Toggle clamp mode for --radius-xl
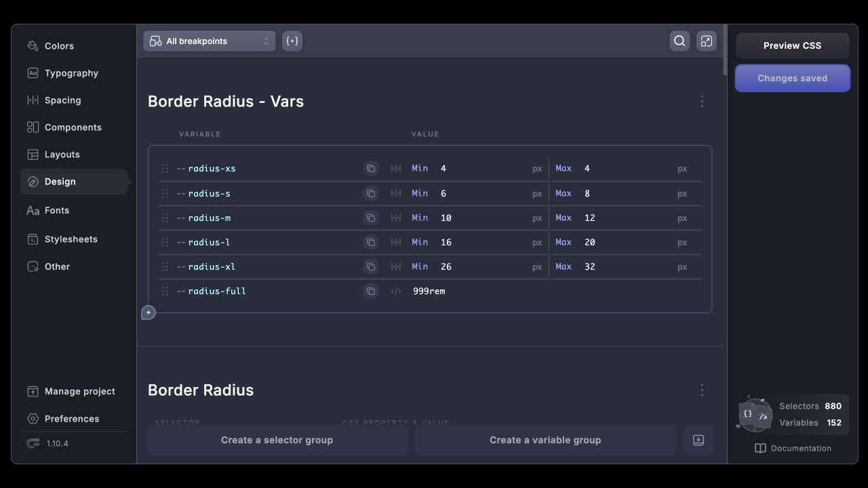The image size is (868, 488). pyautogui.click(x=396, y=267)
